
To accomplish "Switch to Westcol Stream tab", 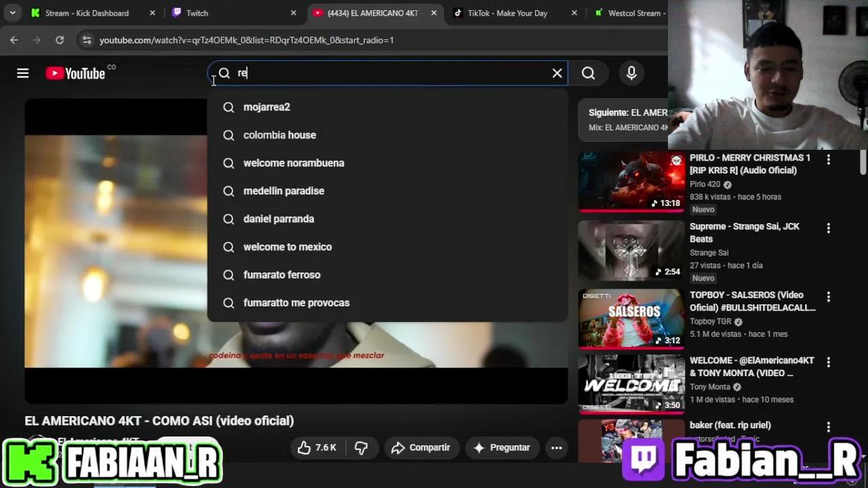I will pos(636,13).
